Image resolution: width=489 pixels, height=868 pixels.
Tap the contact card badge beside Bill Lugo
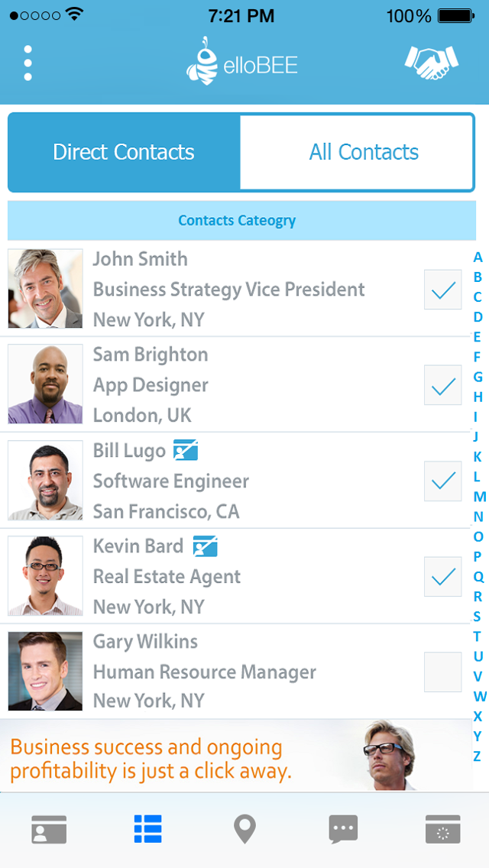point(186,450)
